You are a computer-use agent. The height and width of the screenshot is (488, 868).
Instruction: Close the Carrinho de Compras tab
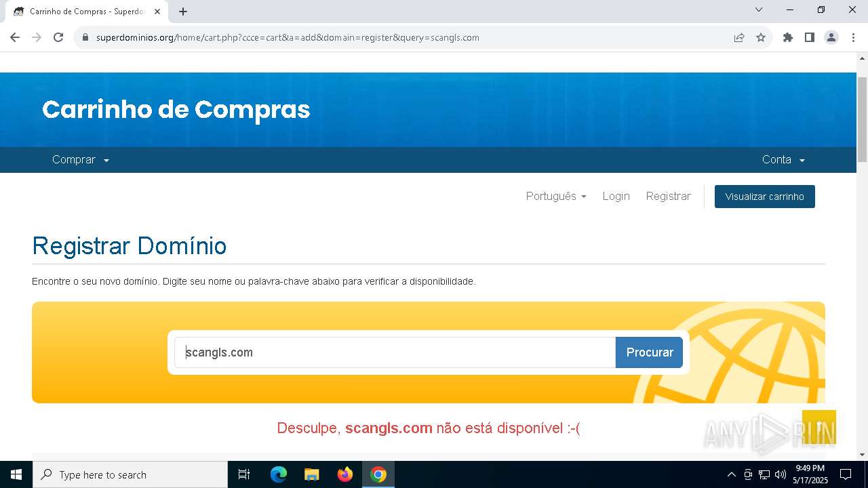click(x=157, y=12)
